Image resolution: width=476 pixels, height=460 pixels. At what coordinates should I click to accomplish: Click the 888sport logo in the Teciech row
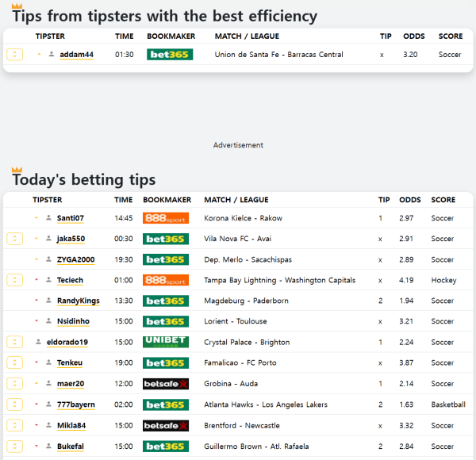(x=165, y=280)
